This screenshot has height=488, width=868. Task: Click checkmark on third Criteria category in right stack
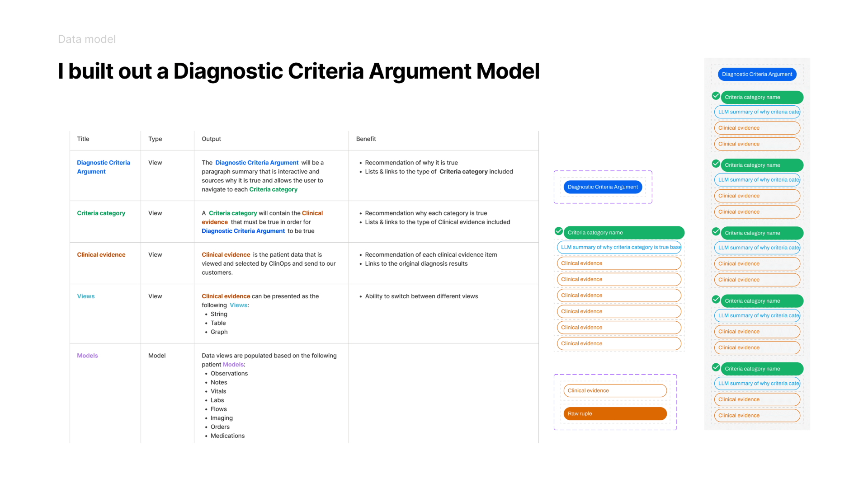click(716, 231)
